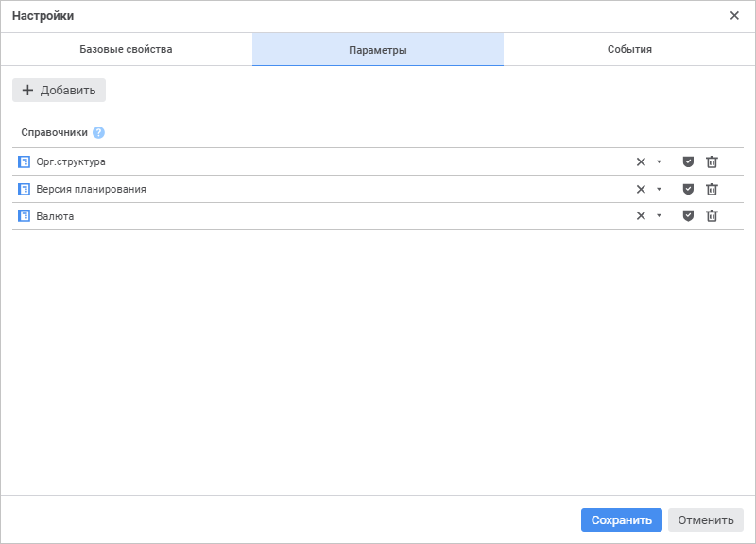
Task: Click the Добавить button to add a dictionary
Action: [59, 91]
